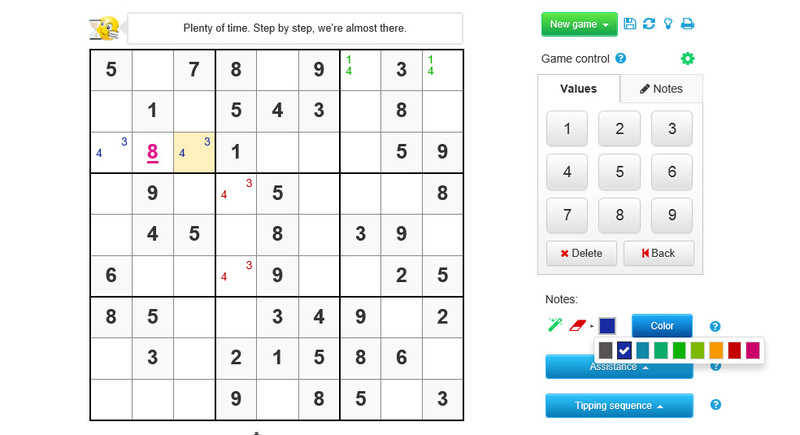This screenshot has height=435, width=800.
Task: Click the lightbulb hint icon
Action: coord(668,24)
